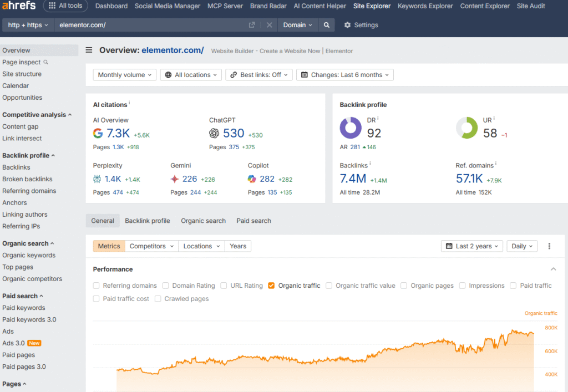Collapse the Performance section chevron
568x392 pixels.
pos(553,269)
